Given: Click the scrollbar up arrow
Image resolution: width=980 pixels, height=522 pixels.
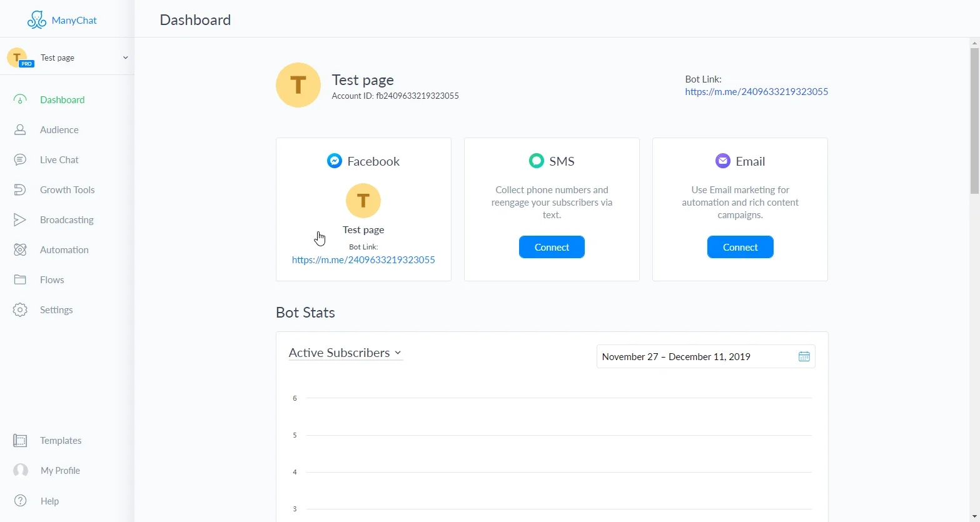Looking at the screenshot, I should 974,43.
